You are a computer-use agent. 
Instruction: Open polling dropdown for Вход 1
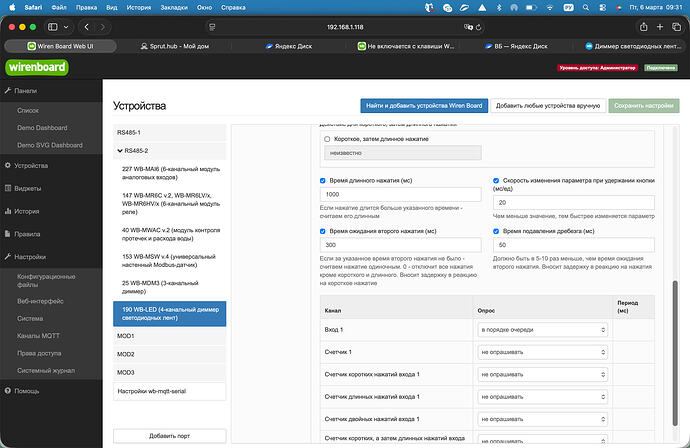click(x=543, y=330)
